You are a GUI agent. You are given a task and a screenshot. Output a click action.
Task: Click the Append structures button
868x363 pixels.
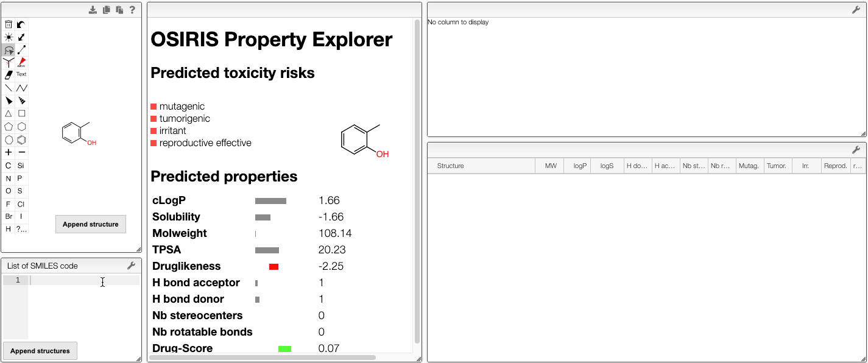40,351
